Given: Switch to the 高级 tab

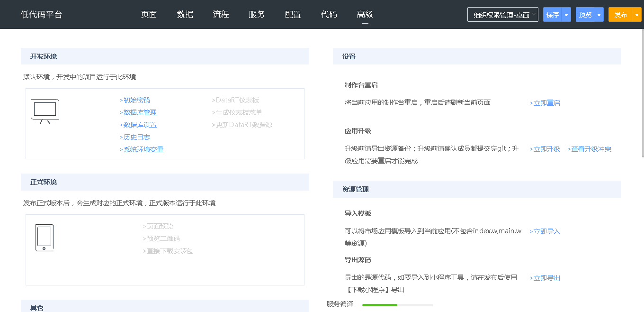Looking at the screenshot, I should [x=365, y=14].
